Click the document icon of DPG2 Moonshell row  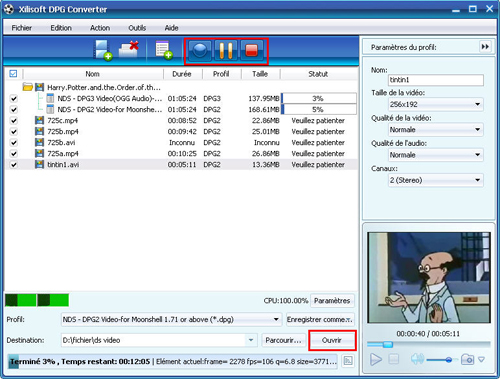(x=50, y=109)
